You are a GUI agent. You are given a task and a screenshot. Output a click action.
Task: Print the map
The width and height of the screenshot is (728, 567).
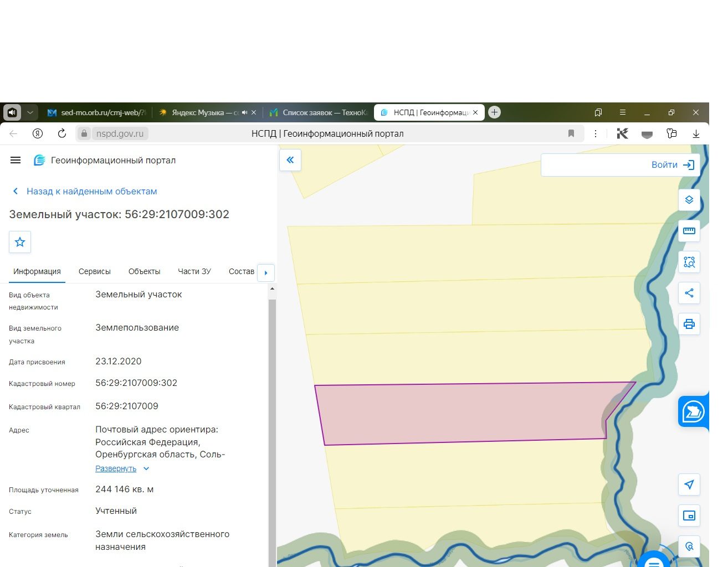coord(689,324)
